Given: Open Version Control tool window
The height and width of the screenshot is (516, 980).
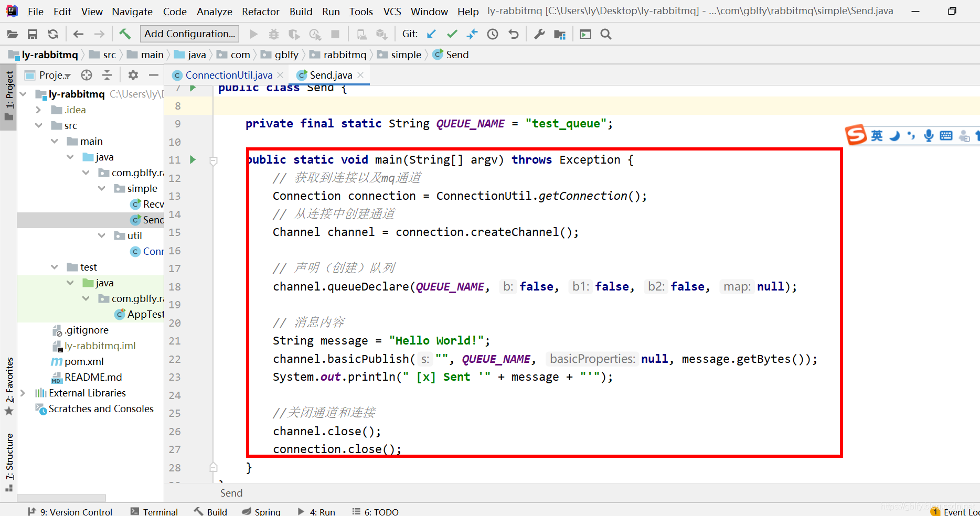Looking at the screenshot, I should click(x=70, y=511).
